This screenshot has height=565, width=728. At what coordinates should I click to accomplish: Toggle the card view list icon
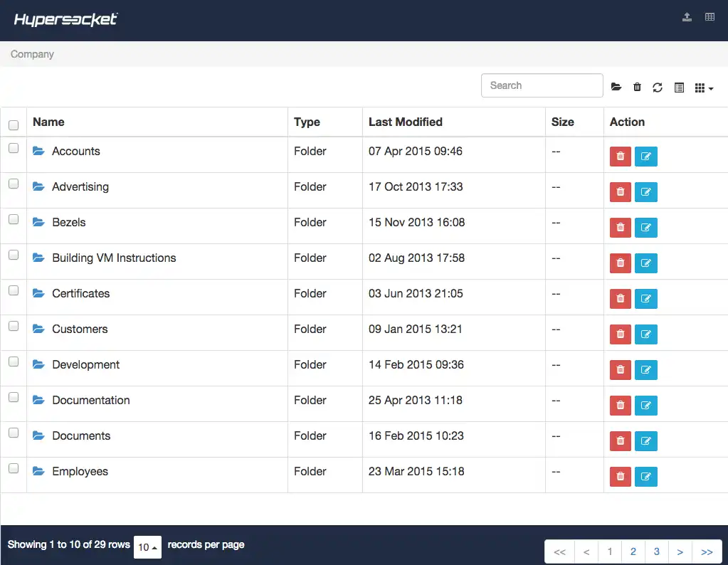coord(679,88)
